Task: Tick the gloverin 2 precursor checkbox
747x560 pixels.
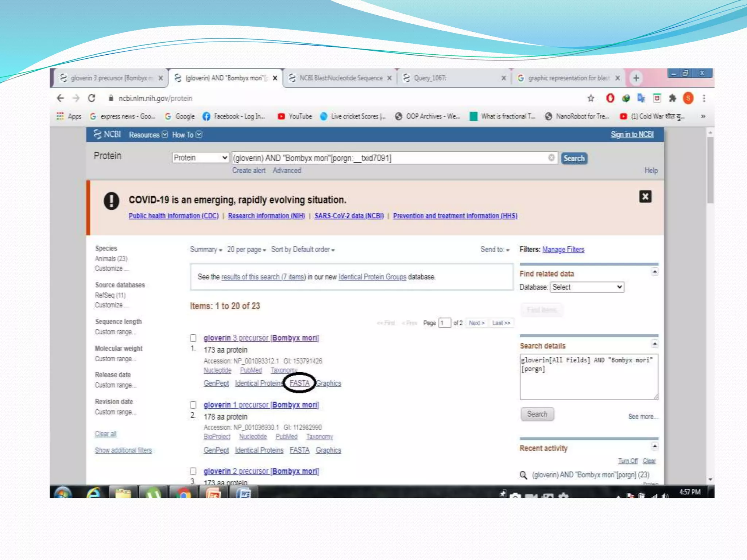Action: 193,471
